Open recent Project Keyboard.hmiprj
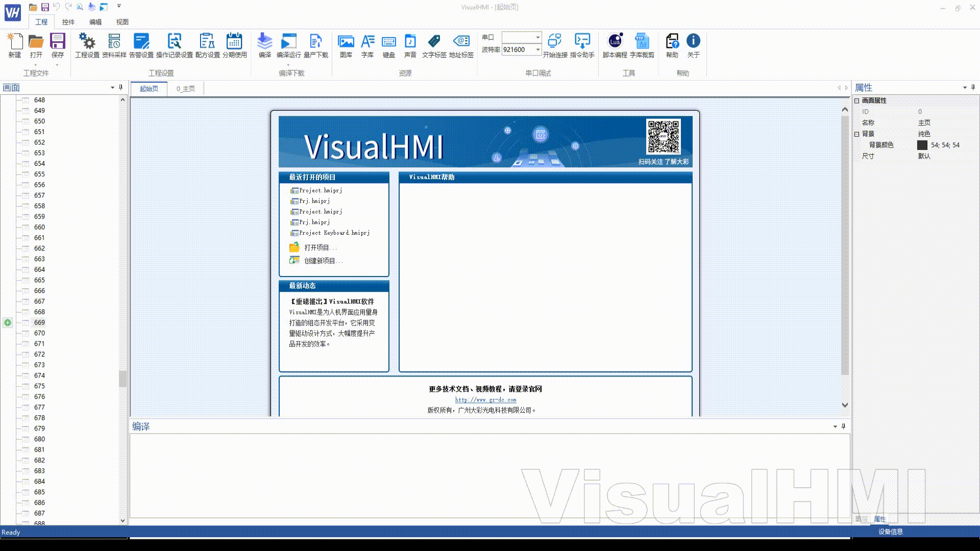980x551 pixels. 334,233
